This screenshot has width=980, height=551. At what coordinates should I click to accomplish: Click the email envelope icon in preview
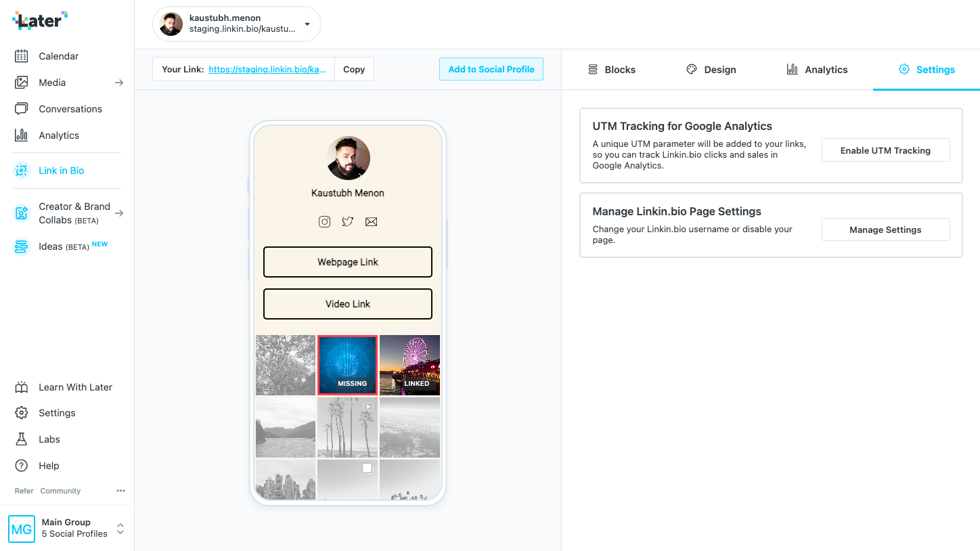click(371, 221)
